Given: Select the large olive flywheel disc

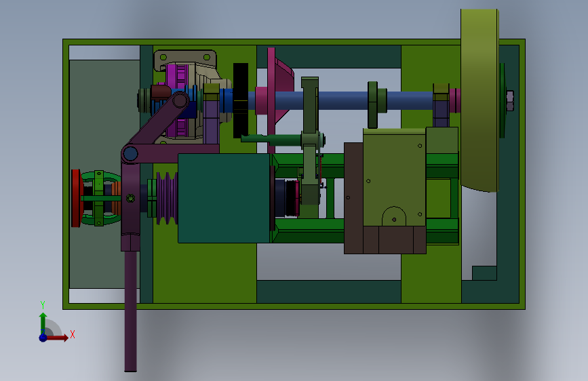Looking at the screenshot, I should coord(479,100).
